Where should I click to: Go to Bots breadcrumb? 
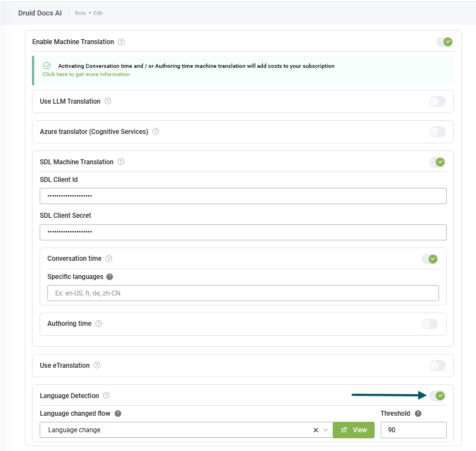80,13
